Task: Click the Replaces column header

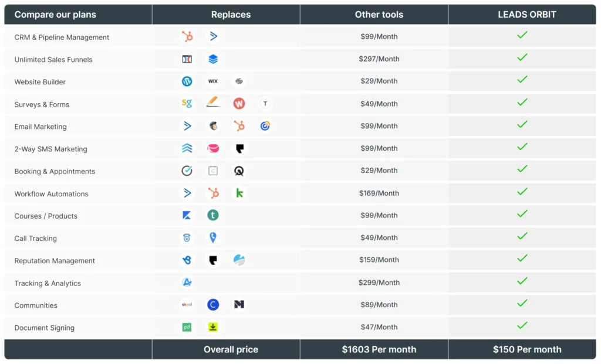Action: (231, 15)
